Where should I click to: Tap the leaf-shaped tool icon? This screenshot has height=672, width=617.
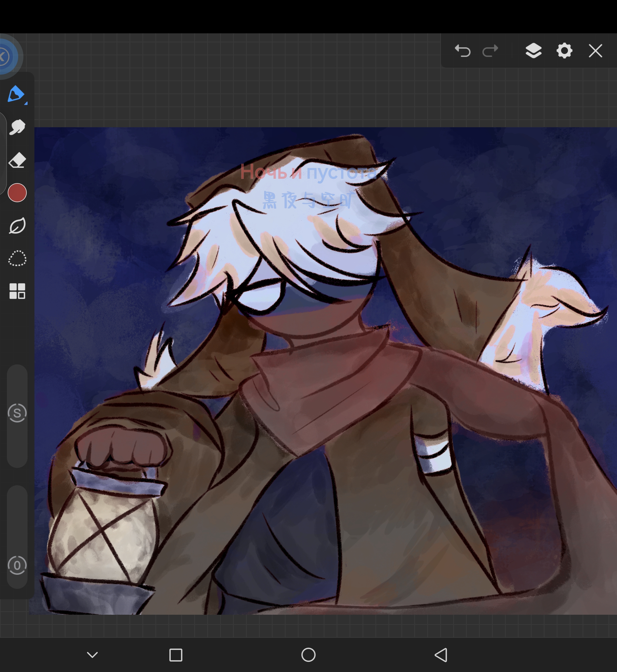coord(17,226)
